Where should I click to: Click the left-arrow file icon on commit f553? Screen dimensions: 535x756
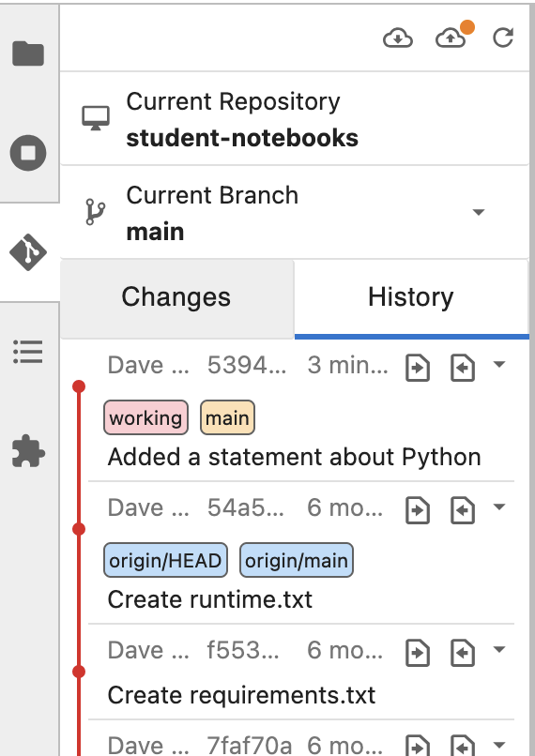463,653
